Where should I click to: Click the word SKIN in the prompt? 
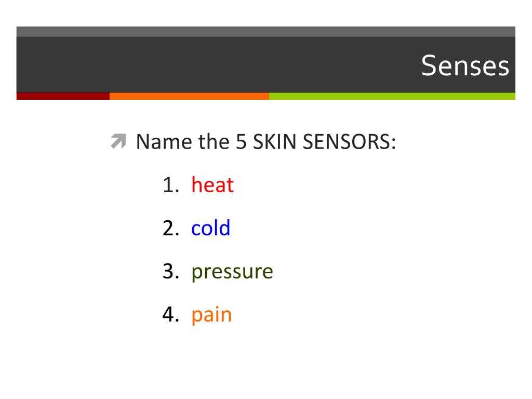pyautogui.click(x=275, y=141)
